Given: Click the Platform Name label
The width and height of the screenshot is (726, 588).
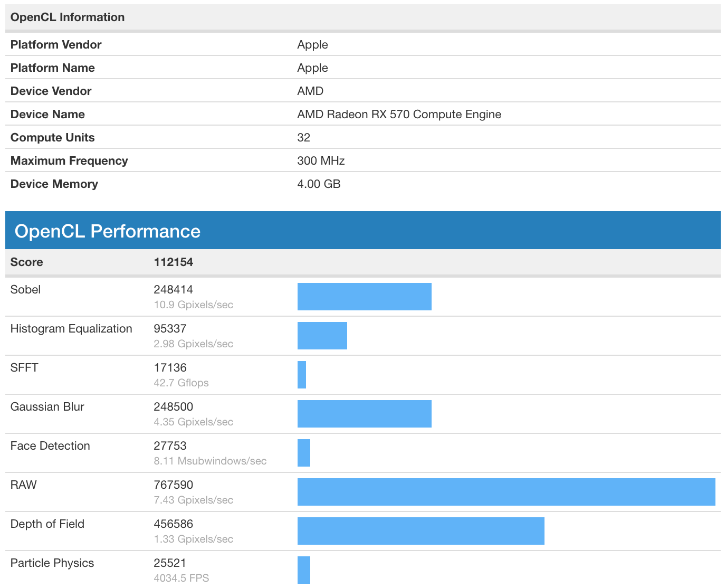Looking at the screenshot, I should coord(53,68).
